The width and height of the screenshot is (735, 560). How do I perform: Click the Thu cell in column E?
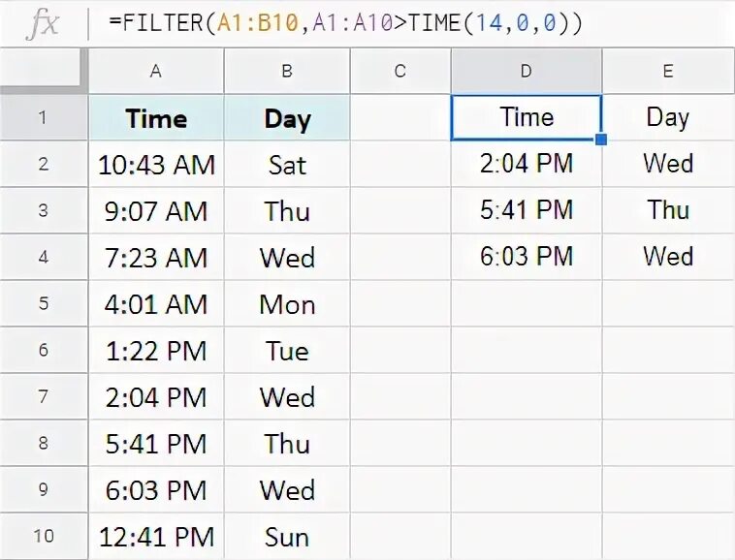(x=668, y=210)
